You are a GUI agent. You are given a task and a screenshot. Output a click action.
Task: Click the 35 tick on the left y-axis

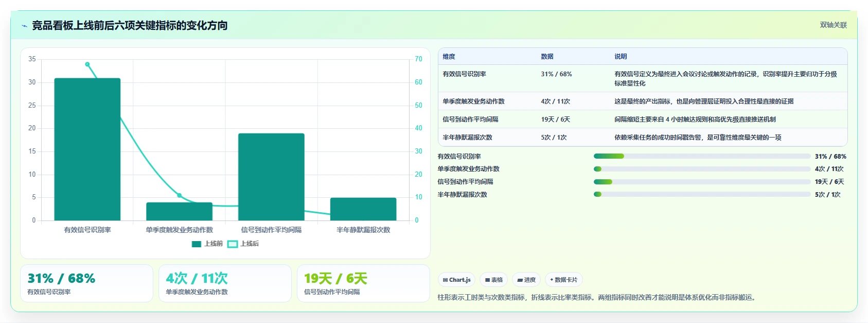coord(32,59)
